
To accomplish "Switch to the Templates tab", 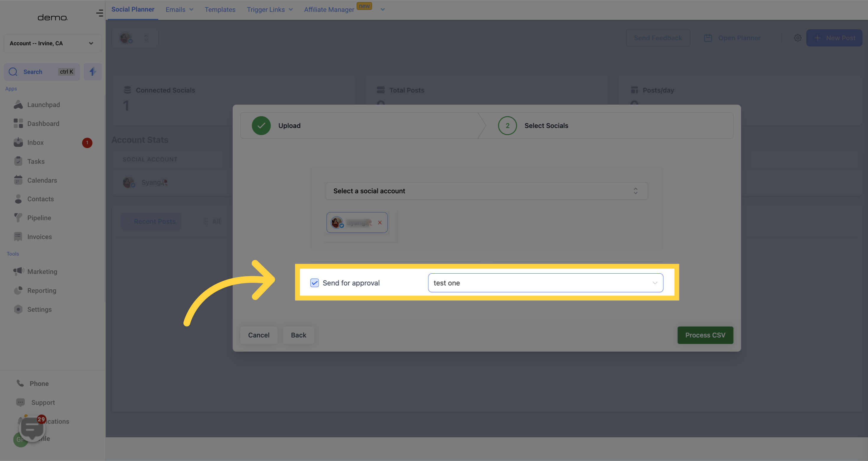I will (220, 9).
